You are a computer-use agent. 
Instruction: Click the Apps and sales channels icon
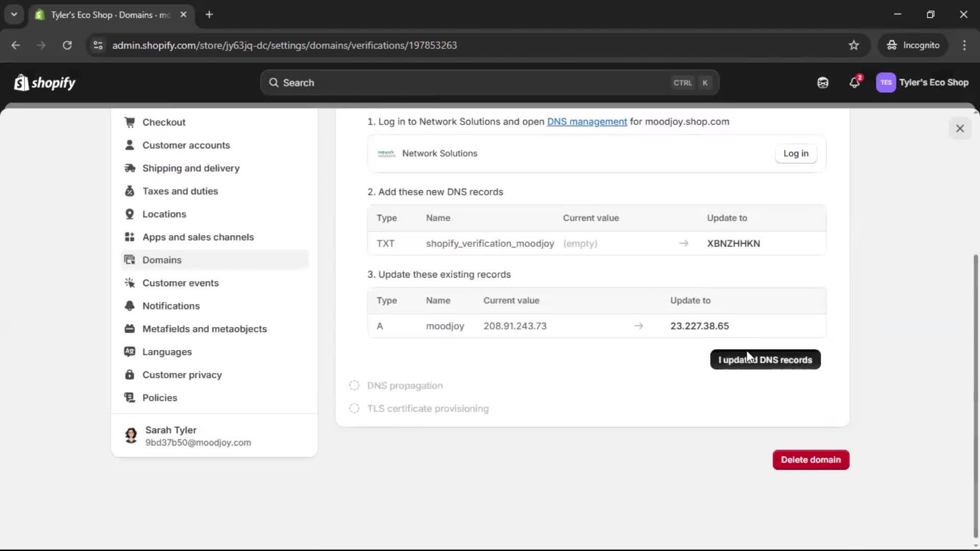coord(130,237)
